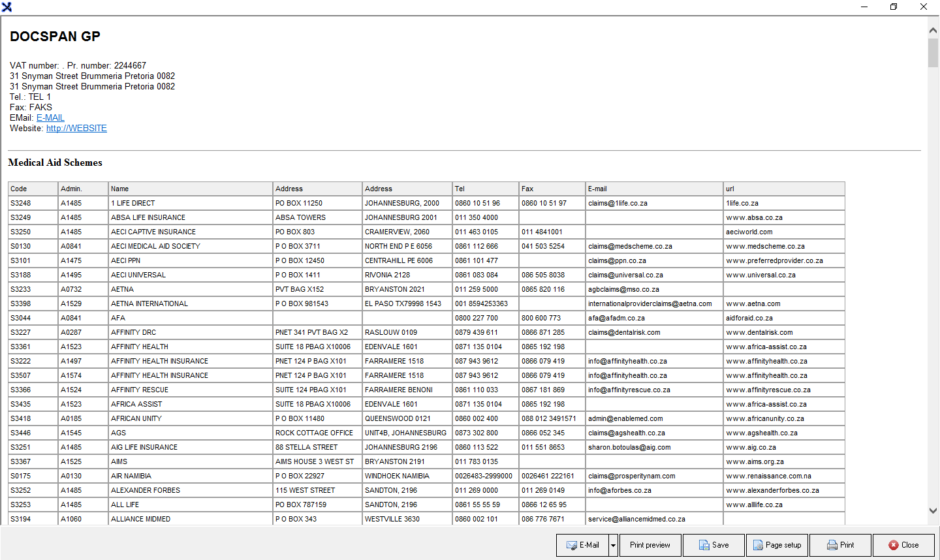Open Page setup from the bottom bar
Image resolution: width=940 pixels, height=560 pixels.
pos(777,545)
